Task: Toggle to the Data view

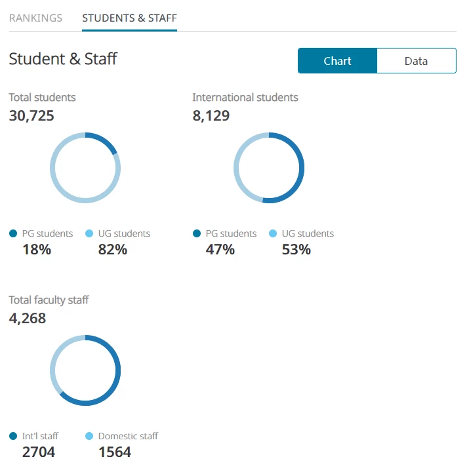Action: pyautogui.click(x=416, y=61)
